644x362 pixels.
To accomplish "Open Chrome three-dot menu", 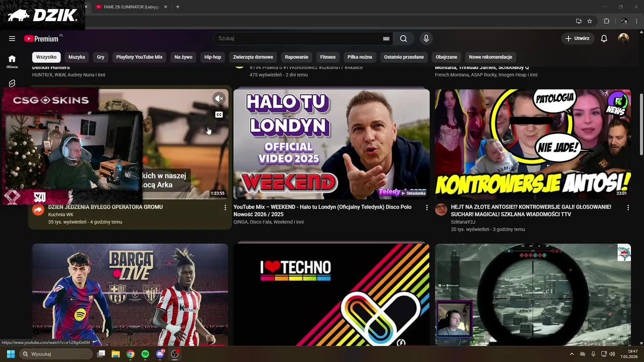I will 637,21.
